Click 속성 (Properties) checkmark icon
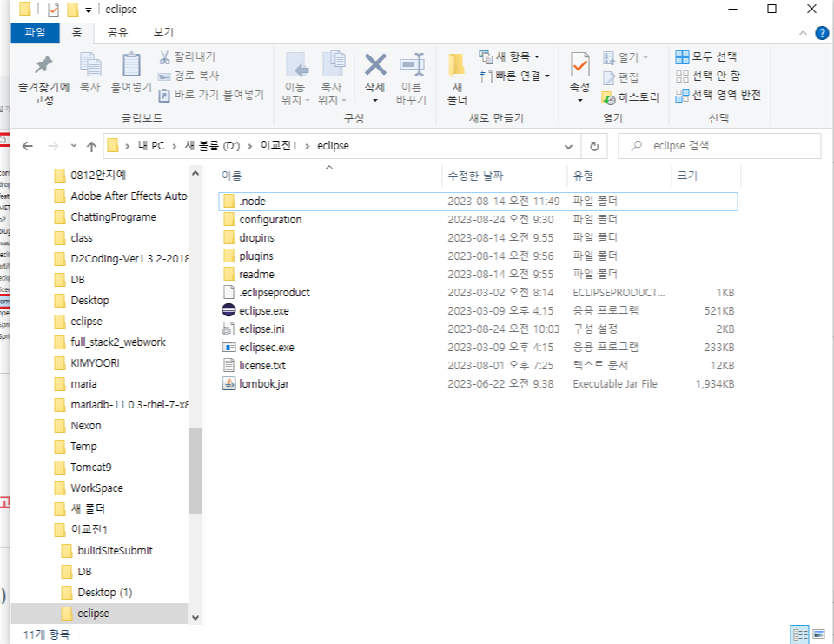The image size is (834, 644). 579,65
